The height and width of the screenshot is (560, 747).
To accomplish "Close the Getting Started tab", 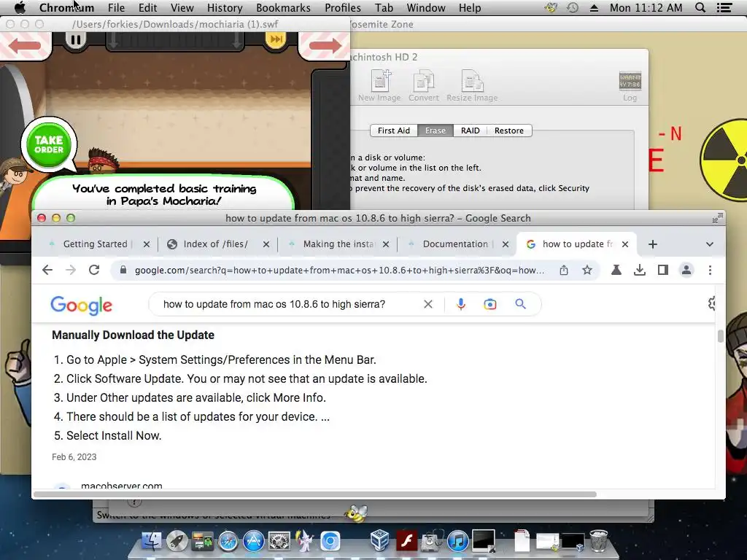I will coord(147,244).
